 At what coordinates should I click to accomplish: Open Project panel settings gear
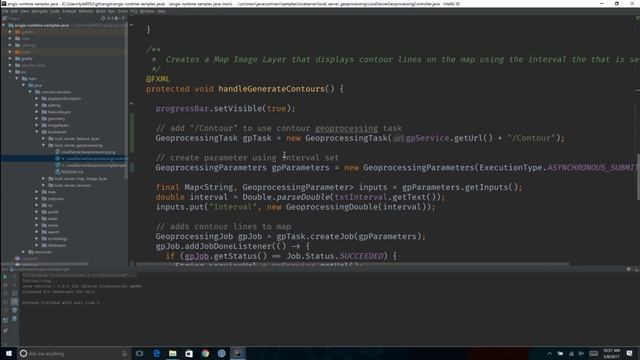[116, 18]
